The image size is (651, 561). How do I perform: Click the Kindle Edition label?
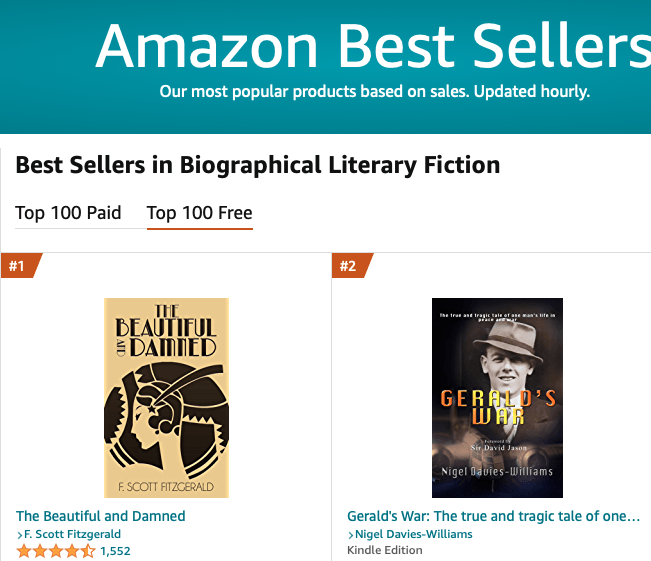point(384,550)
